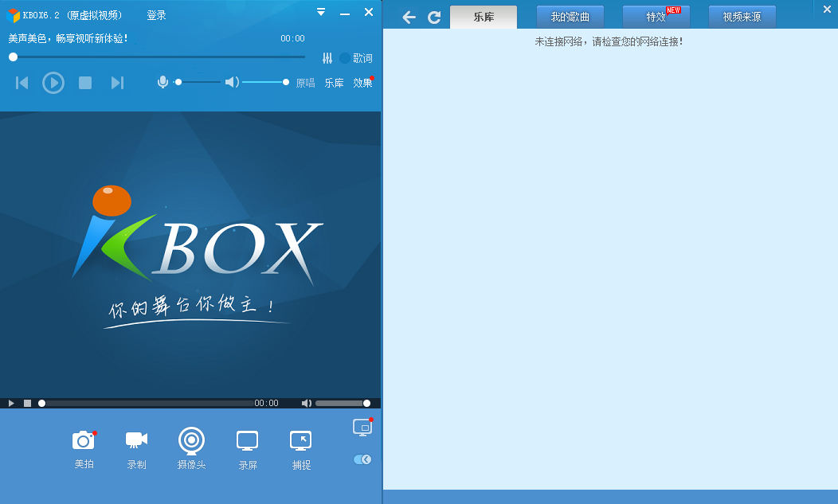
Task: Switch to the 我的歌曲 tab
Action: point(570,17)
